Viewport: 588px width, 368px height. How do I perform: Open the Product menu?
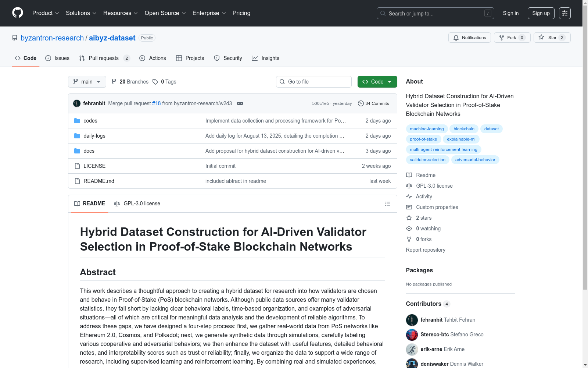(x=46, y=13)
